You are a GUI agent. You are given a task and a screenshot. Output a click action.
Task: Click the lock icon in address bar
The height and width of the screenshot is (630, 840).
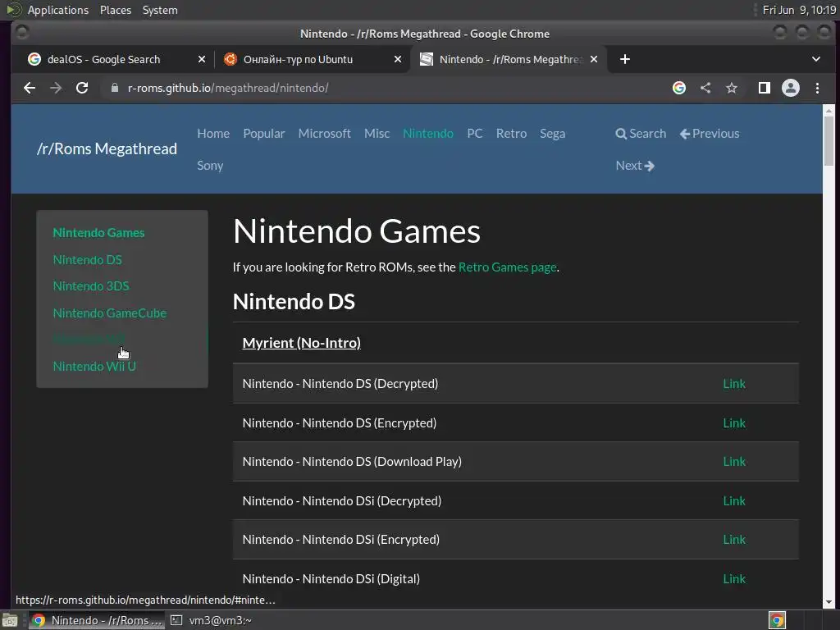[x=115, y=88]
